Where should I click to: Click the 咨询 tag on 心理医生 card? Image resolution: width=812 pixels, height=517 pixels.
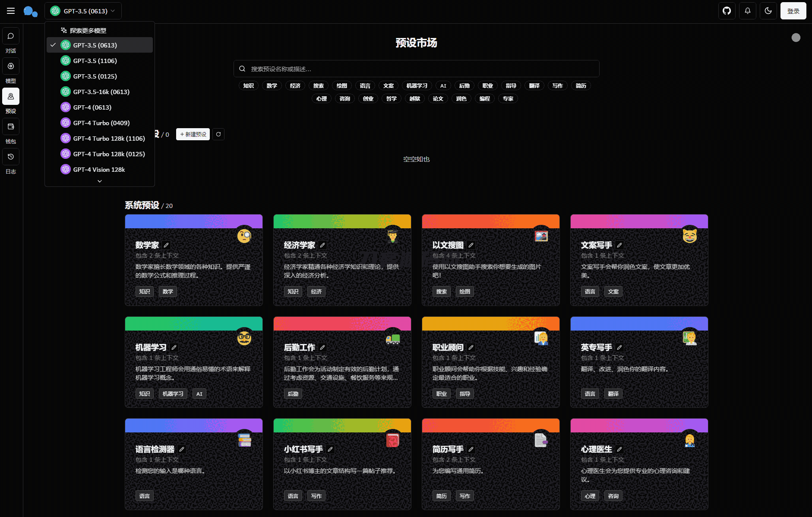(x=613, y=496)
